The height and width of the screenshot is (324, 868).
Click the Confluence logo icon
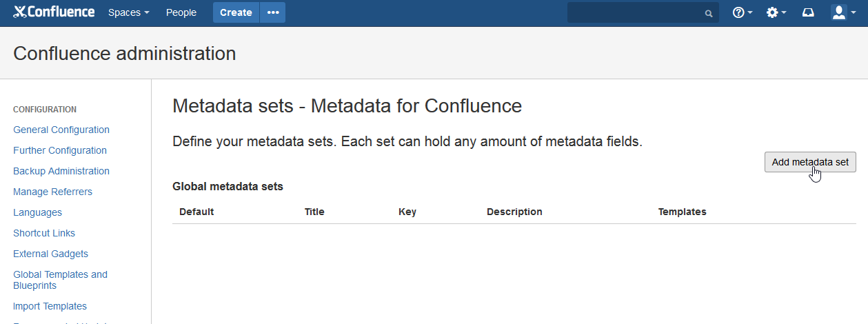(20, 12)
